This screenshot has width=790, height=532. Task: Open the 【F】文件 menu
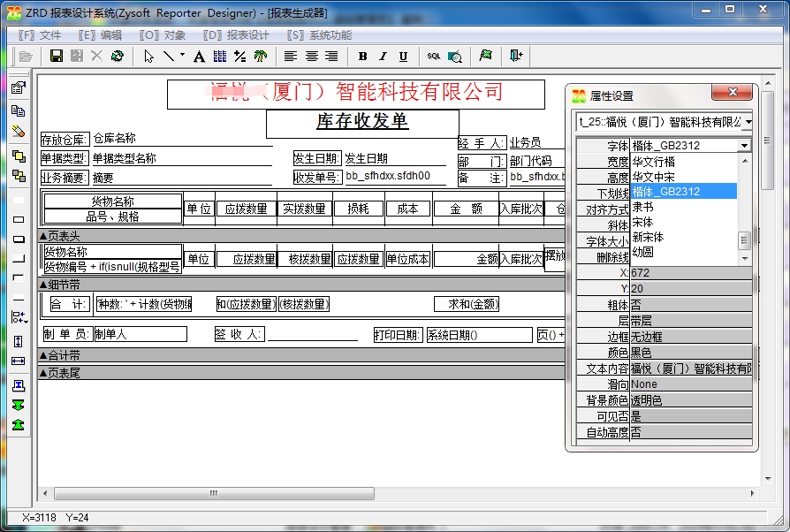click(x=40, y=35)
